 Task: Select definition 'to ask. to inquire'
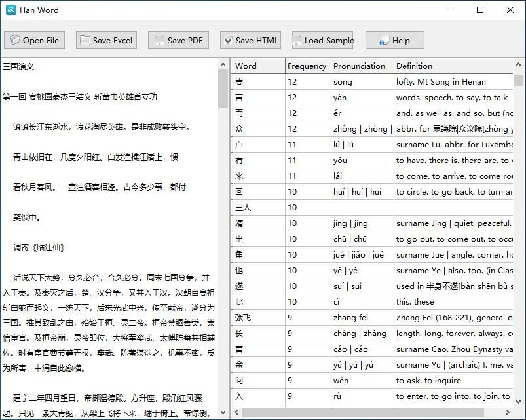point(453,381)
